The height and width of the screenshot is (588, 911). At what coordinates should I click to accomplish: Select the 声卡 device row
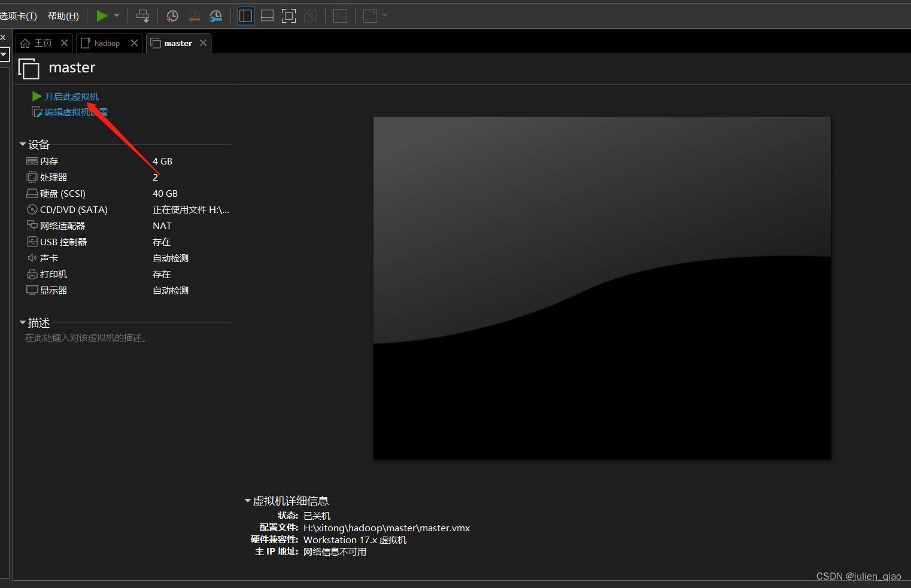[128, 258]
